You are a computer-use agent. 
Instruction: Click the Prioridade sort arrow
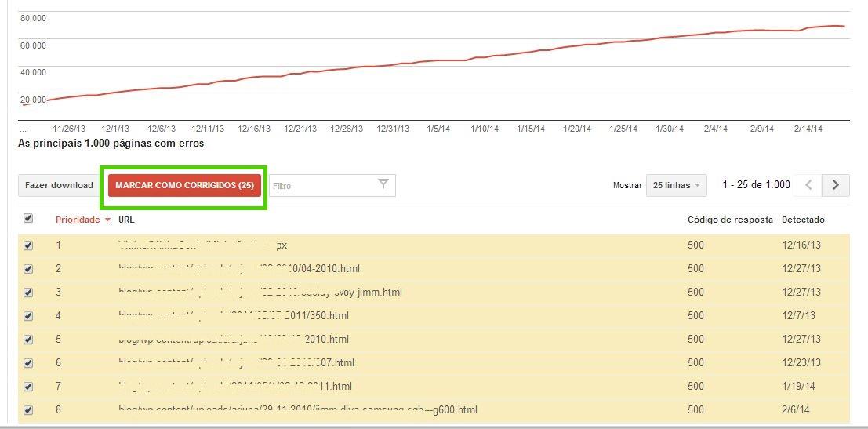(107, 220)
